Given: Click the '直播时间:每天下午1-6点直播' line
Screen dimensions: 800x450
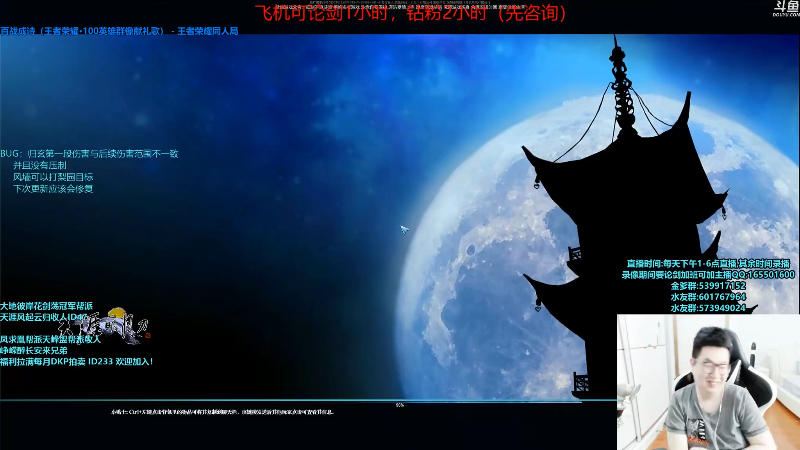Looking at the screenshot, I should coord(708,264).
